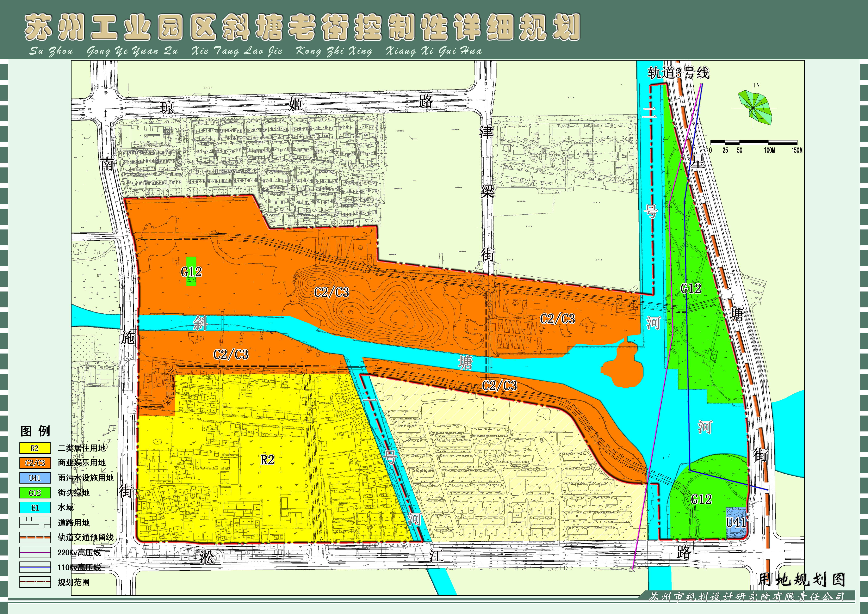Click the cyan E1 water legend swatch
Screen dimensions: 868x614
pyautogui.click(x=35, y=508)
